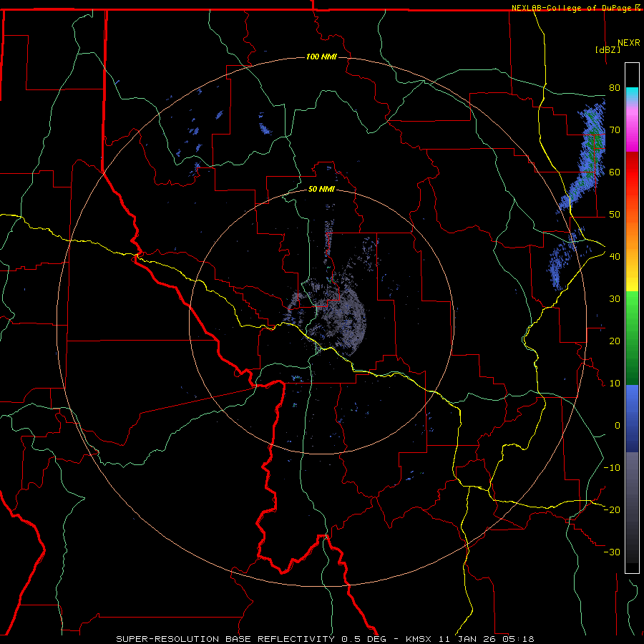Image resolution: width=644 pixels, height=644 pixels.
Task: Click the 0 value on dBZ scale
Action: (x=618, y=426)
